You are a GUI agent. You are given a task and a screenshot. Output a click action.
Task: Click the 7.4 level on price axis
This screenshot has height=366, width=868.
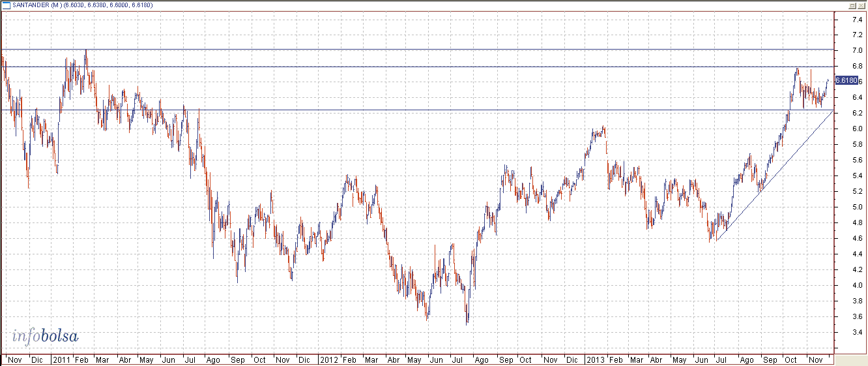point(857,19)
